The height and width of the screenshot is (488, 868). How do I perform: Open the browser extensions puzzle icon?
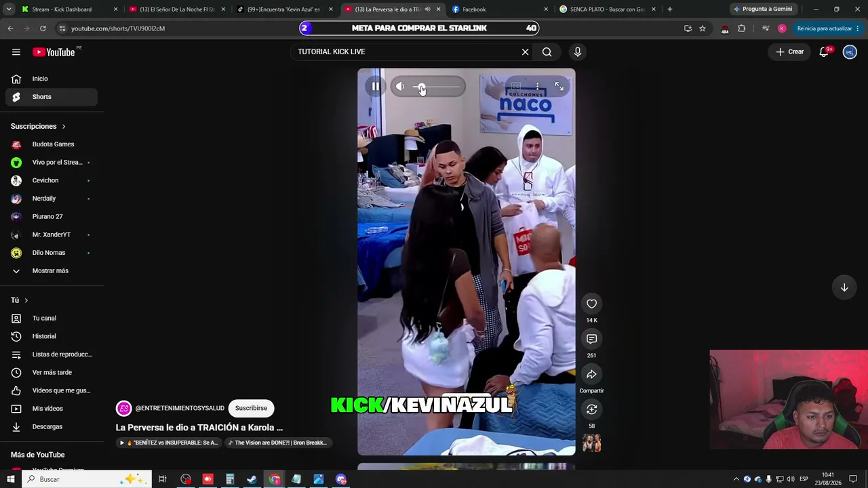pos(741,28)
